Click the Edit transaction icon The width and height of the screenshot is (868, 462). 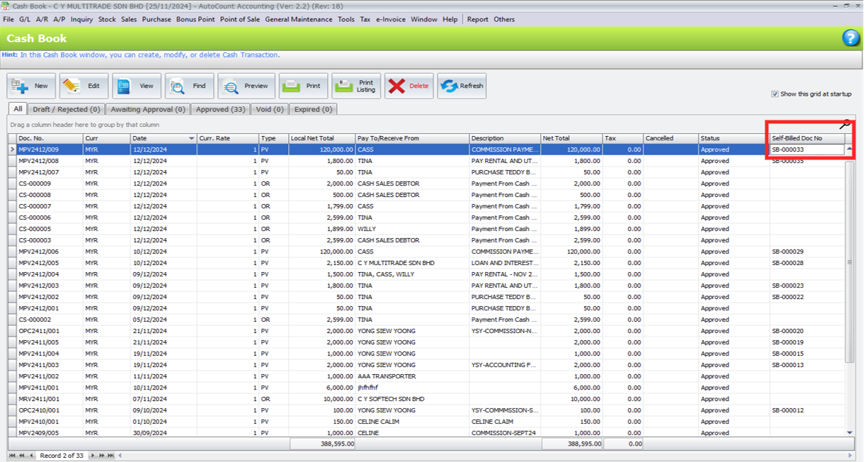tap(72, 86)
